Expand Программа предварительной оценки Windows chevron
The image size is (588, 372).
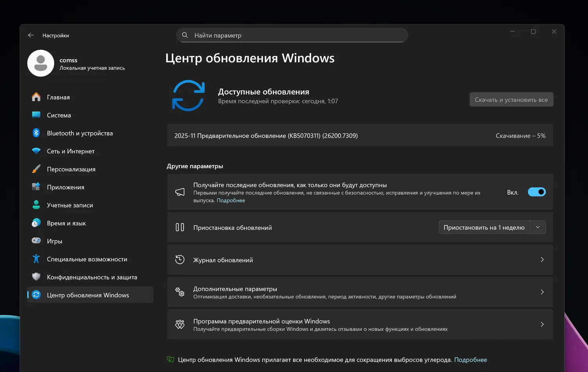pos(542,325)
